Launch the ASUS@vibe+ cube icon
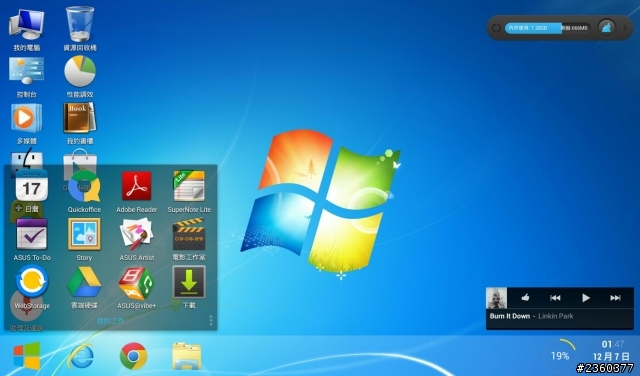Viewport: 640px width, 376px height. 137,283
